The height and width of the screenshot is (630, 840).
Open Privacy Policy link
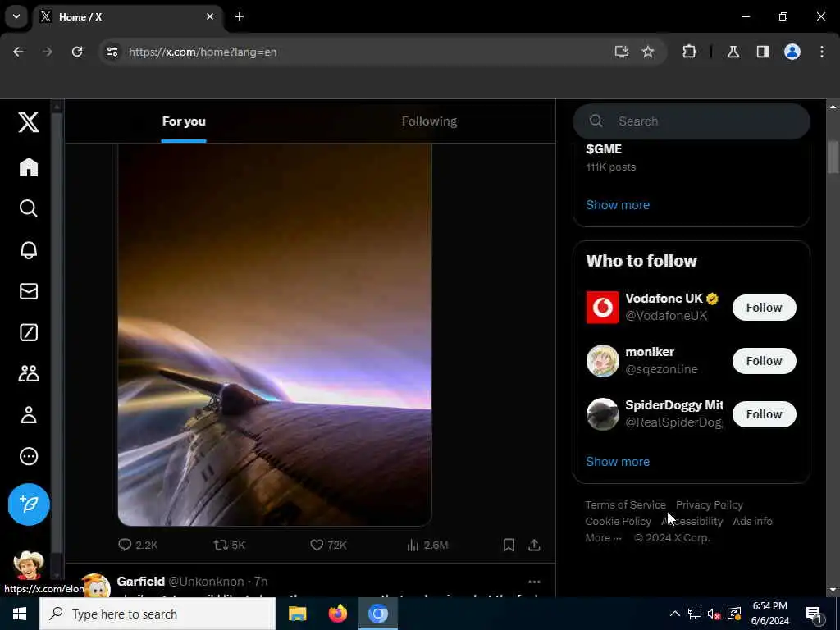[710, 504]
